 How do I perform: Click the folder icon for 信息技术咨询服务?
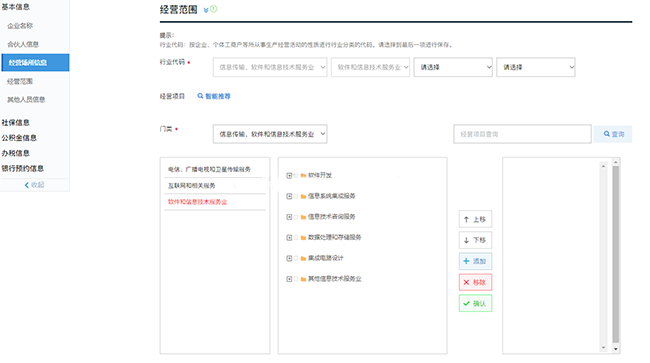tap(303, 217)
